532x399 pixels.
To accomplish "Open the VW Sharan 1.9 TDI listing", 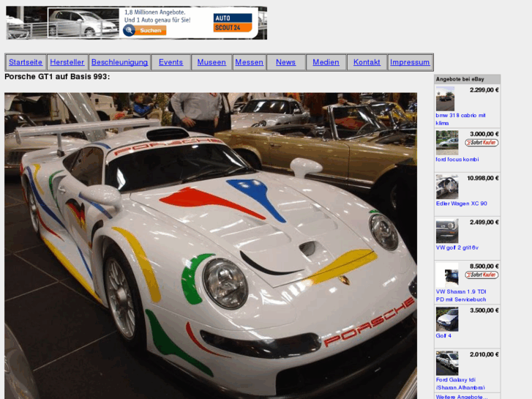I will [461, 296].
